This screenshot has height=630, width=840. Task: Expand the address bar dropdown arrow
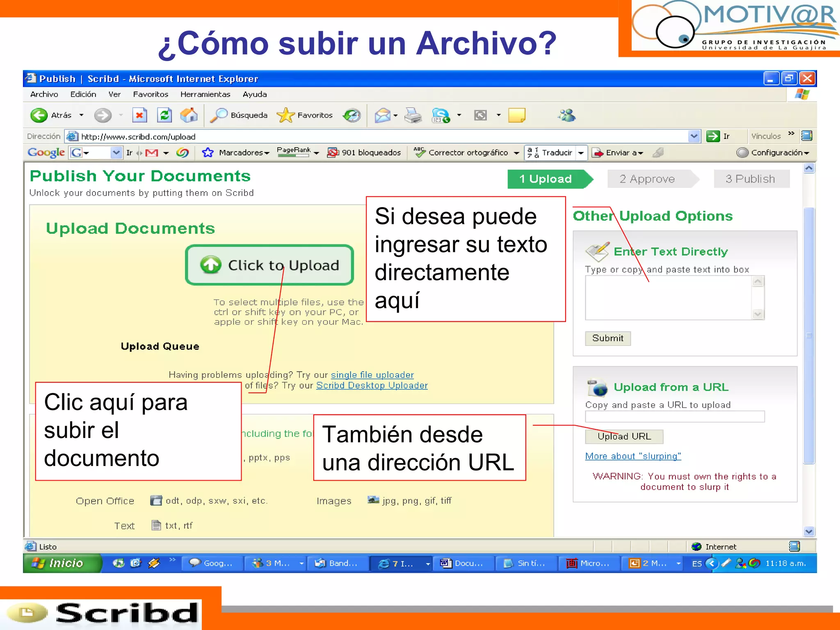(x=694, y=136)
